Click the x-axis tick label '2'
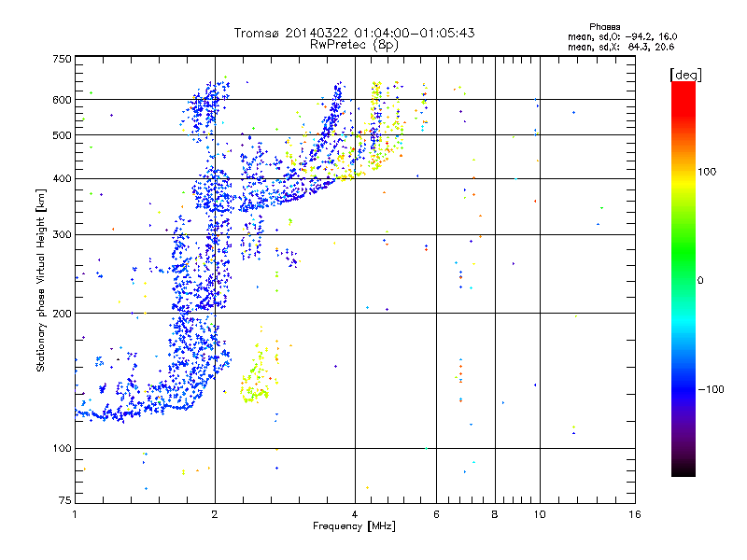Image resolution: width=747 pixels, height=560 pixels. 215,514
